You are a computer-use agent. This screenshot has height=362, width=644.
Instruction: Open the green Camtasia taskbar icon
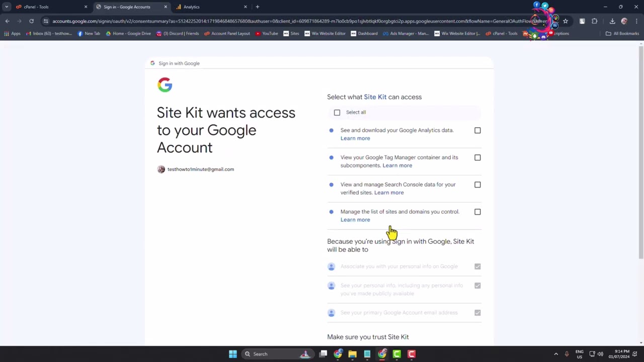point(397,354)
